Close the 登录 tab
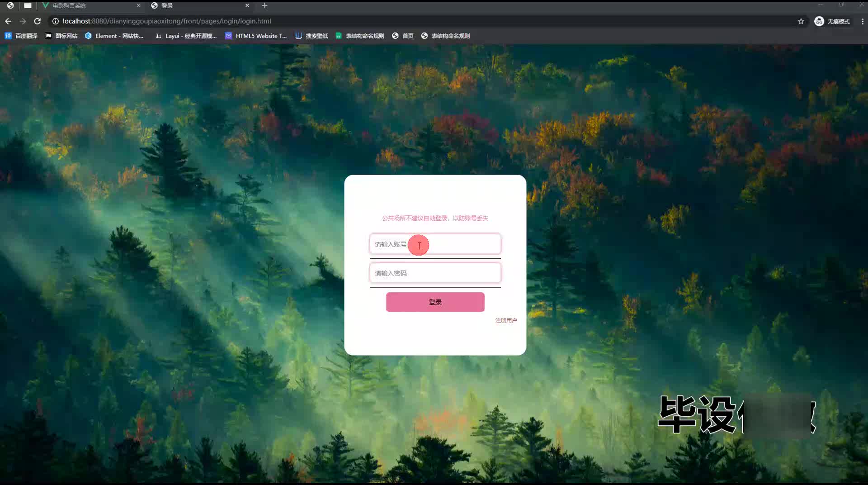The height and width of the screenshot is (485, 868). pyautogui.click(x=247, y=5)
